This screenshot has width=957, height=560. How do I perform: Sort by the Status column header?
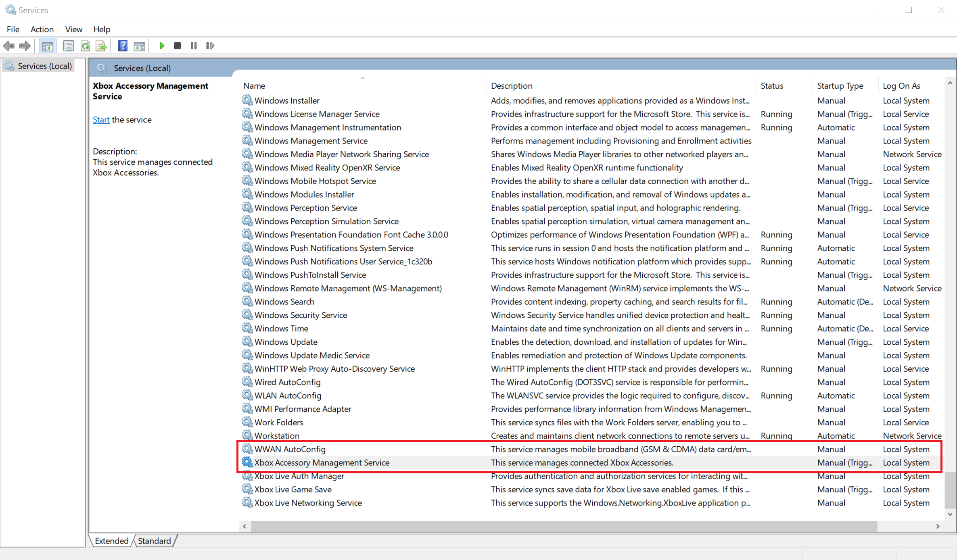(x=784, y=85)
